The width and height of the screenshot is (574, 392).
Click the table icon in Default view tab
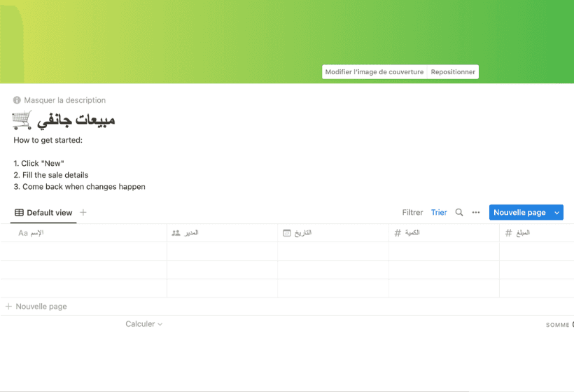pyautogui.click(x=19, y=213)
